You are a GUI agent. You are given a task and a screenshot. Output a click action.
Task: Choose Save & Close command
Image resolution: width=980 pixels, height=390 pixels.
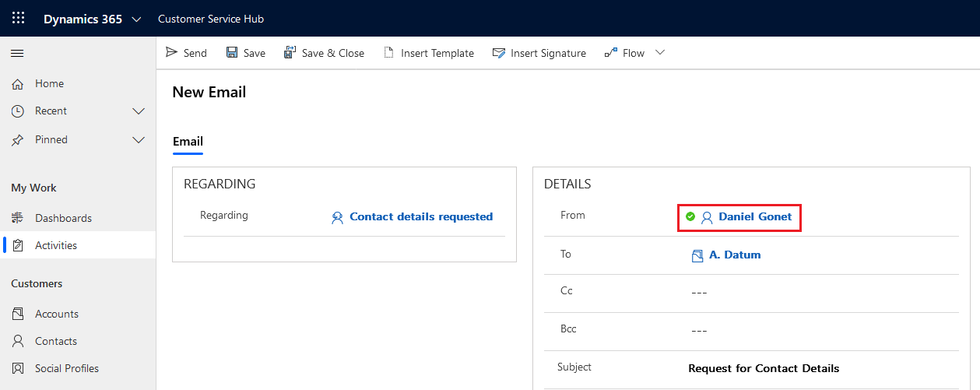point(333,53)
